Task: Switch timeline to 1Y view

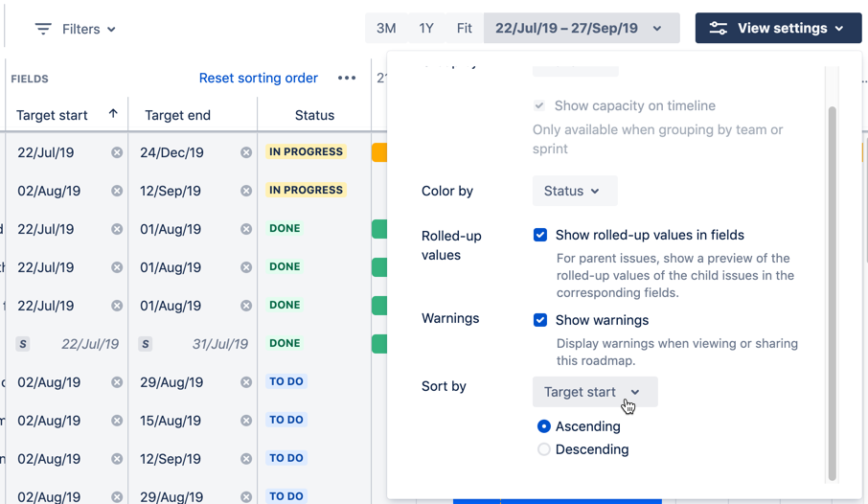Action: pos(426,28)
